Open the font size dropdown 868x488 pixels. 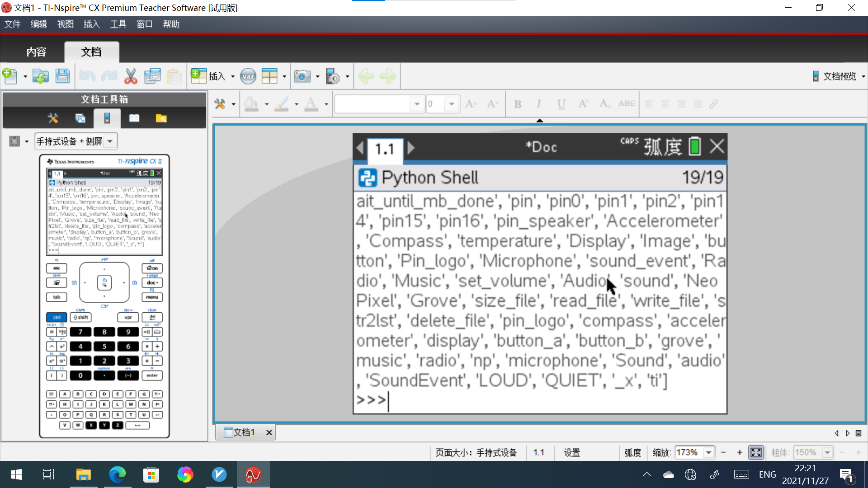point(451,104)
